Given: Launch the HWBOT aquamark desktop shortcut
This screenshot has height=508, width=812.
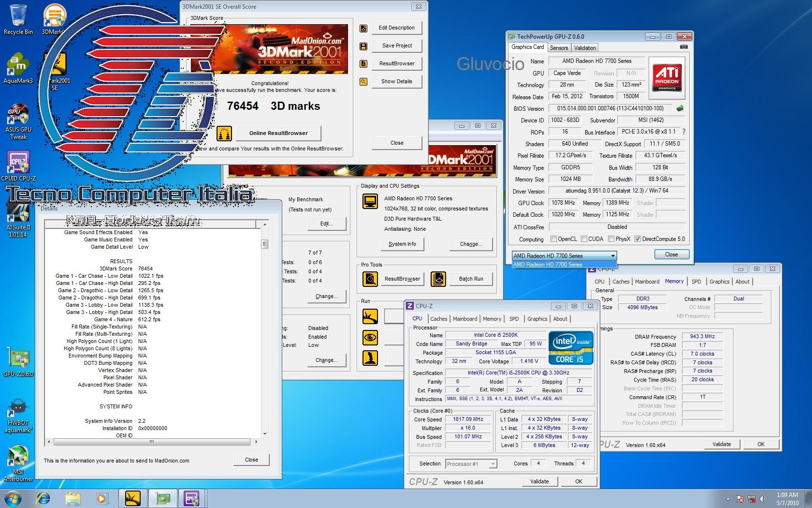Looking at the screenshot, I should click(18, 416).
